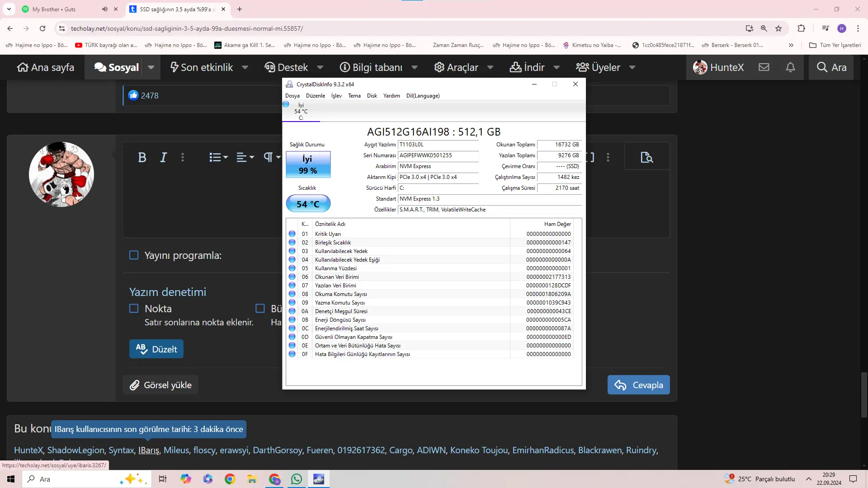Check the Nokta spelling option
This screenshot has height=488, width=868.
(134, 309)
